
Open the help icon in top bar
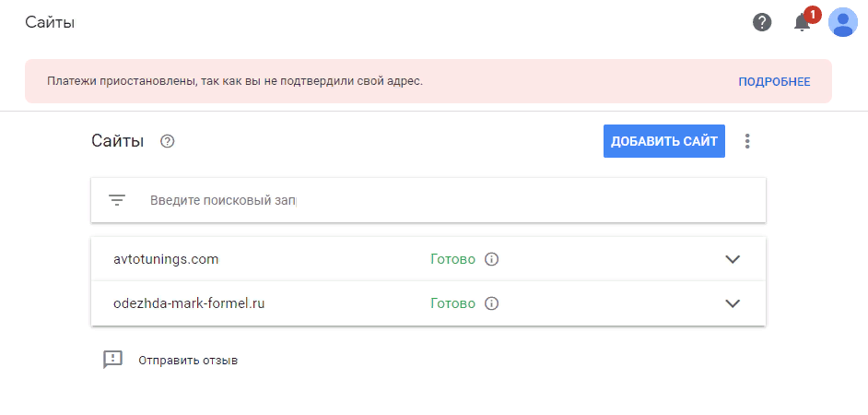tap(762, 22)
